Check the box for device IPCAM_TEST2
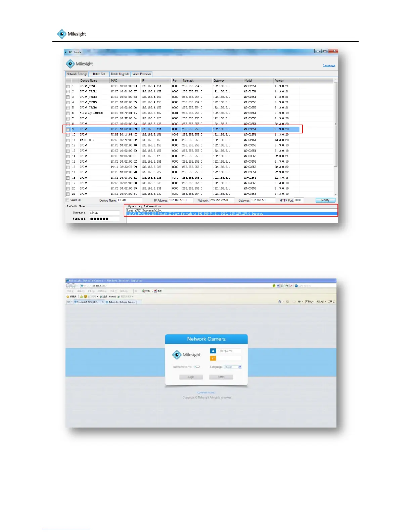This screenshot has height=532, width=411. click(68, 92)
